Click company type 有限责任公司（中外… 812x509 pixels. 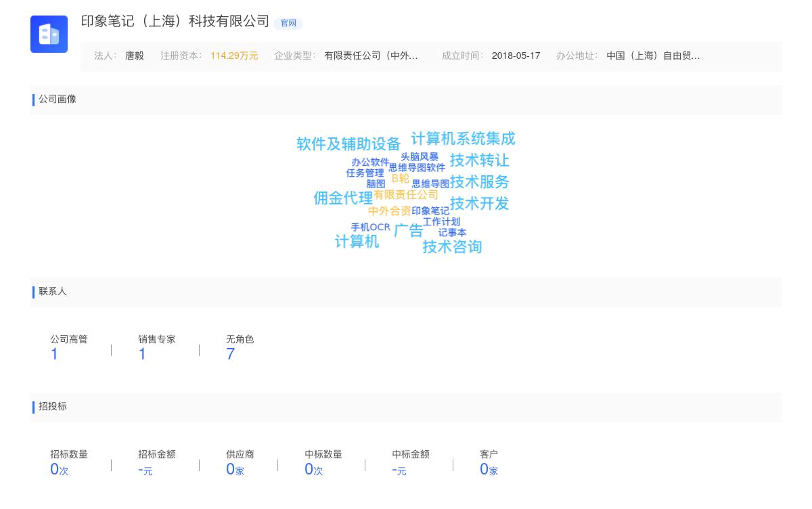(371, 56)
